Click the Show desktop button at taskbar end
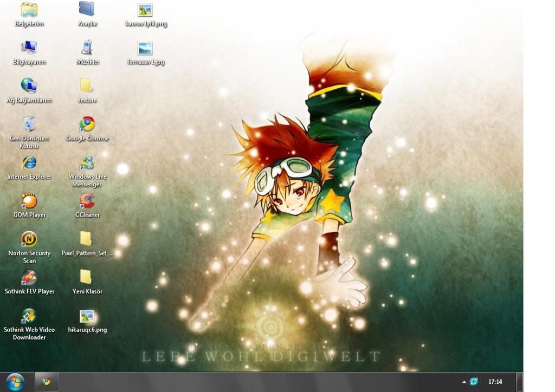The width and height of the screenshot is (555, 392). (520, 382)
